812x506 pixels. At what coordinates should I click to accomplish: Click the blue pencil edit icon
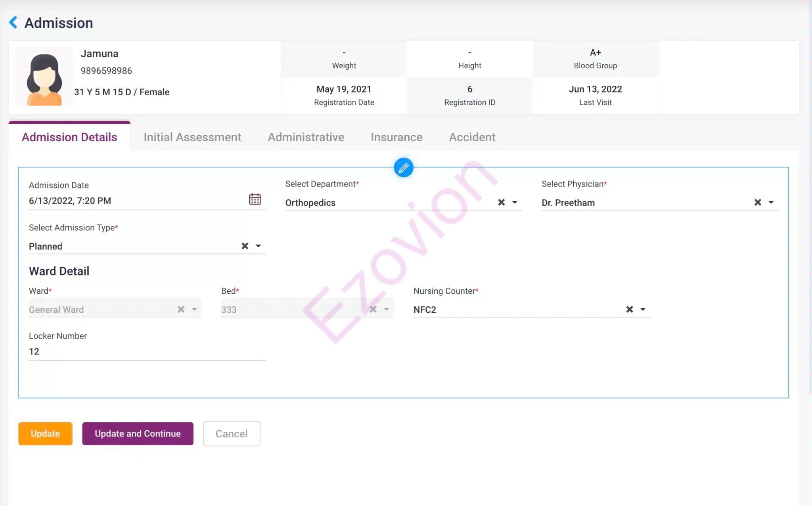point(403,168)
